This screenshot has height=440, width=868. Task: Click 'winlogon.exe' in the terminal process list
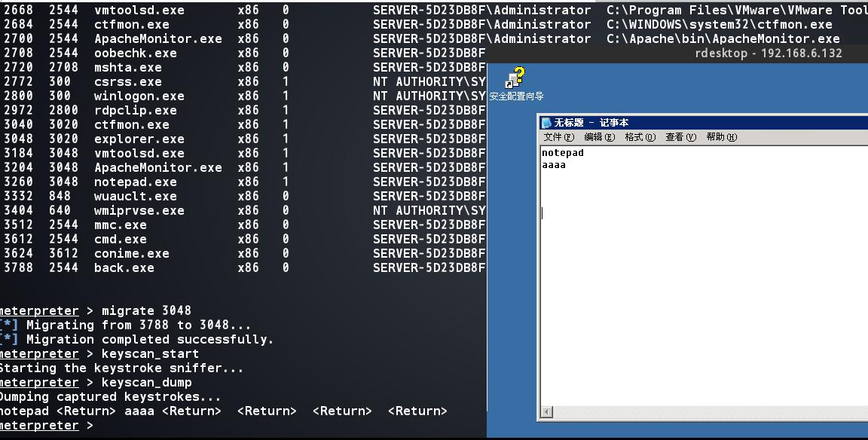coord(139,96)
